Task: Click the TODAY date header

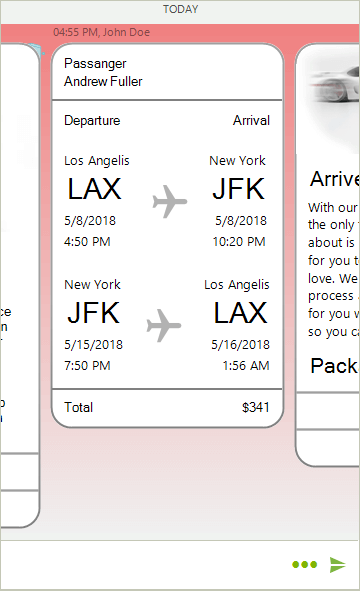Action: pyautogui.click(x=180, y=9)
